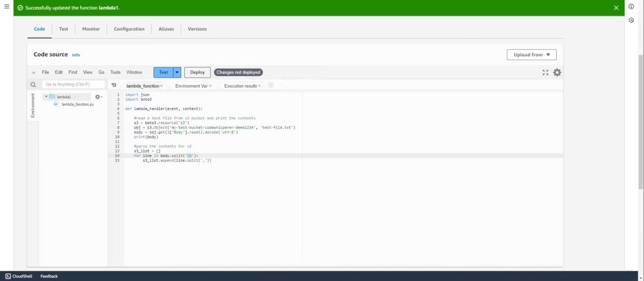
Task: Open the Tools menu in the editor
Action: click(115, 72)
